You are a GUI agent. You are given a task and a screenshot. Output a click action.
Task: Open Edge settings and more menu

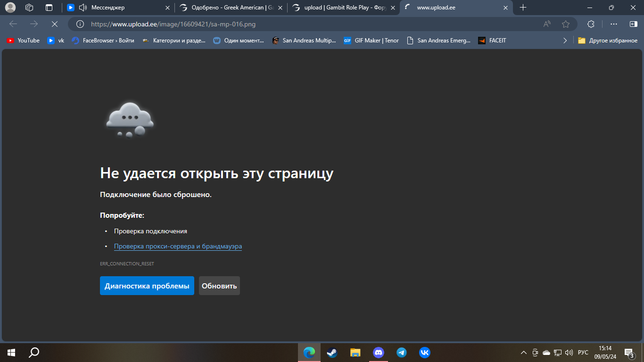pos(613,24)
